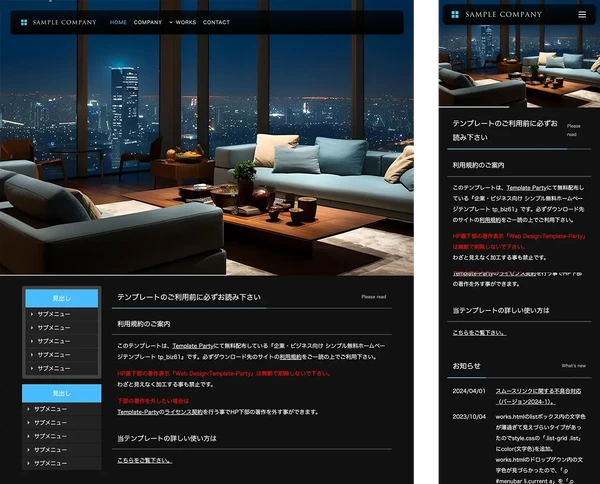Click the desktop header's blue grid logo icon

[24, 22]
